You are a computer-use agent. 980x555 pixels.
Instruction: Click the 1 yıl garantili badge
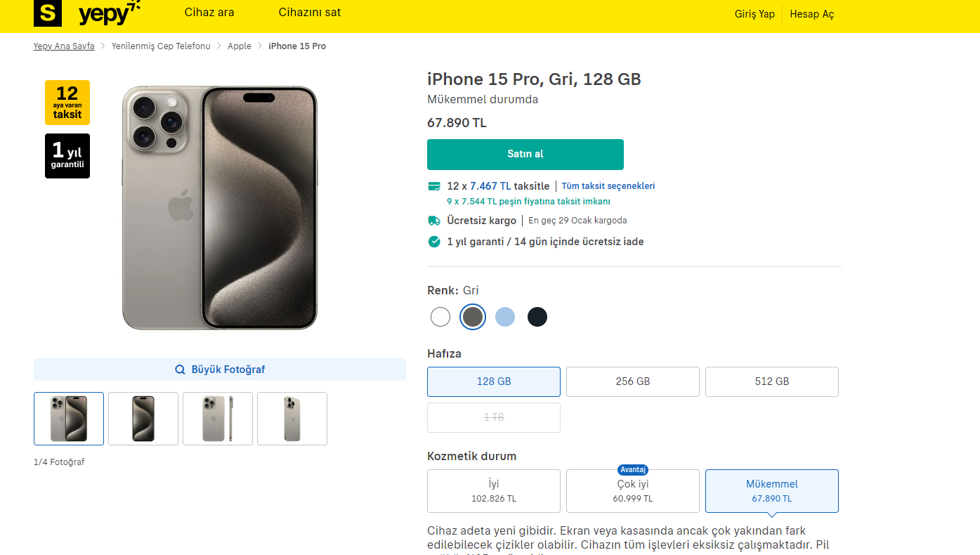[67, 156]
